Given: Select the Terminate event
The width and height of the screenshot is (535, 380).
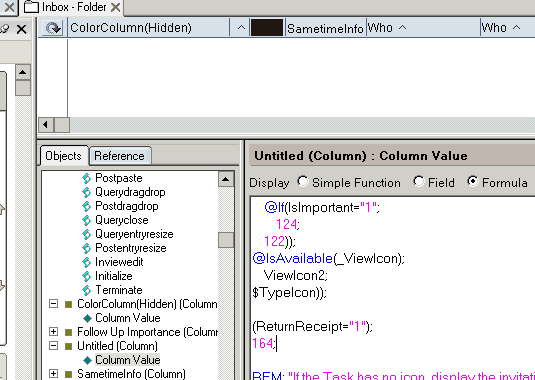Looking at the screenshot, I should click(x=119, y=290).
